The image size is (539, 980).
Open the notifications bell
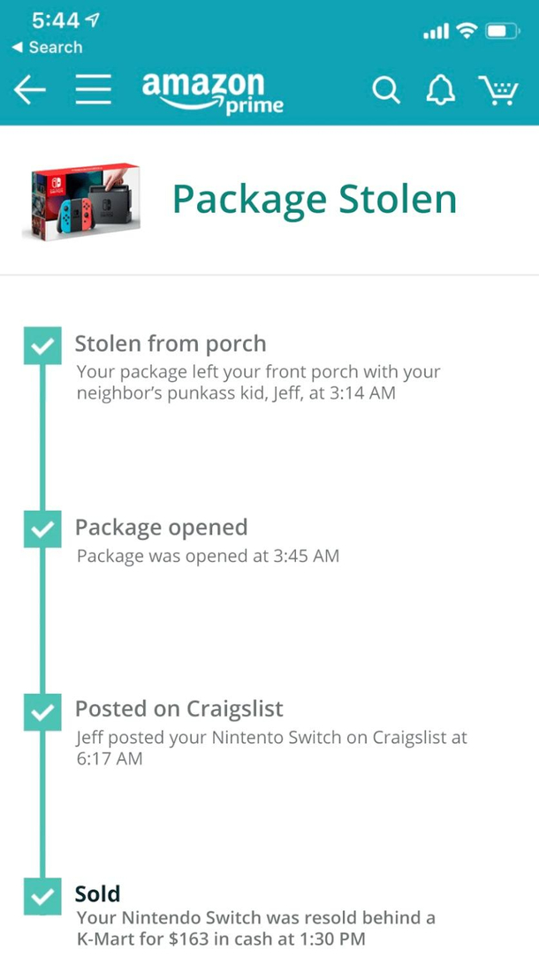(x=440, y=90)
